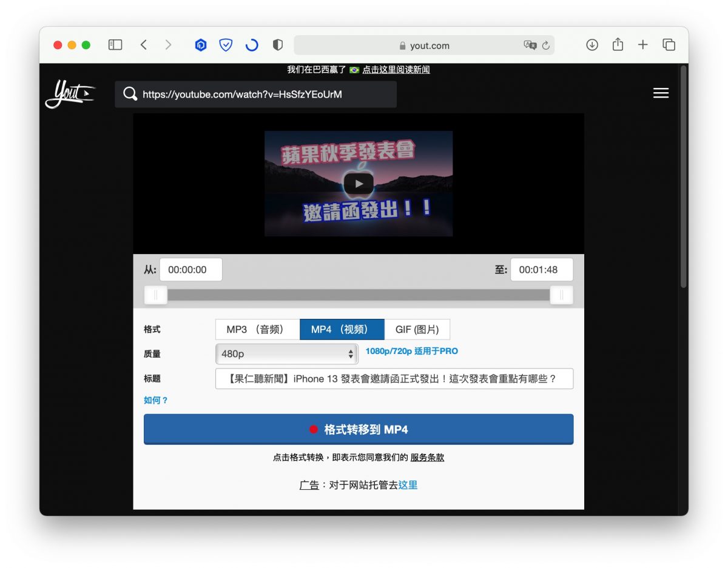This screenshot has width=728, height=568.
Task: Go forward with the forward arrow
Action: (168, 45)
